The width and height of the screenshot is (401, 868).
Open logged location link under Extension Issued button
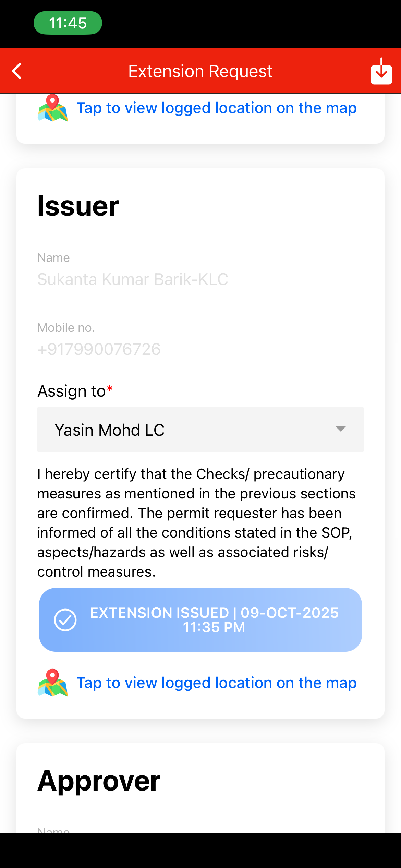[x=217, y=683]
